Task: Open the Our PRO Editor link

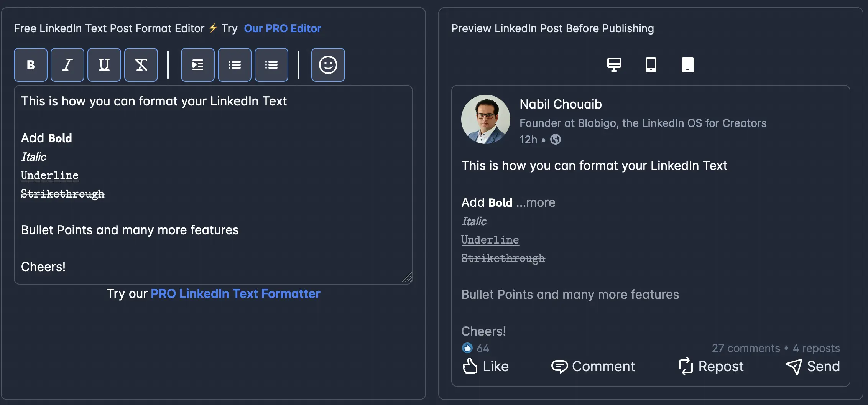Action: 283,28
